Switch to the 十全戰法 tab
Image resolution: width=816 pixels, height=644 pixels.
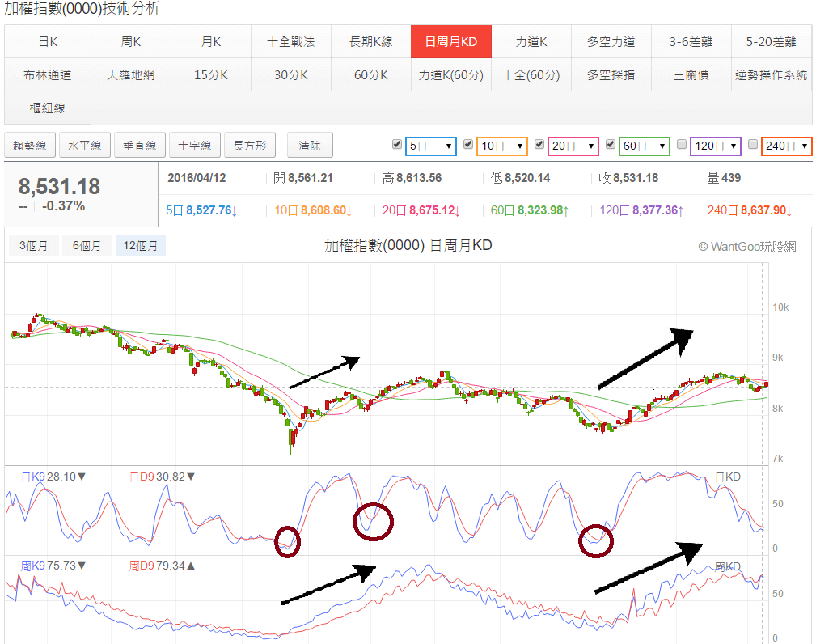coord(291,42)
